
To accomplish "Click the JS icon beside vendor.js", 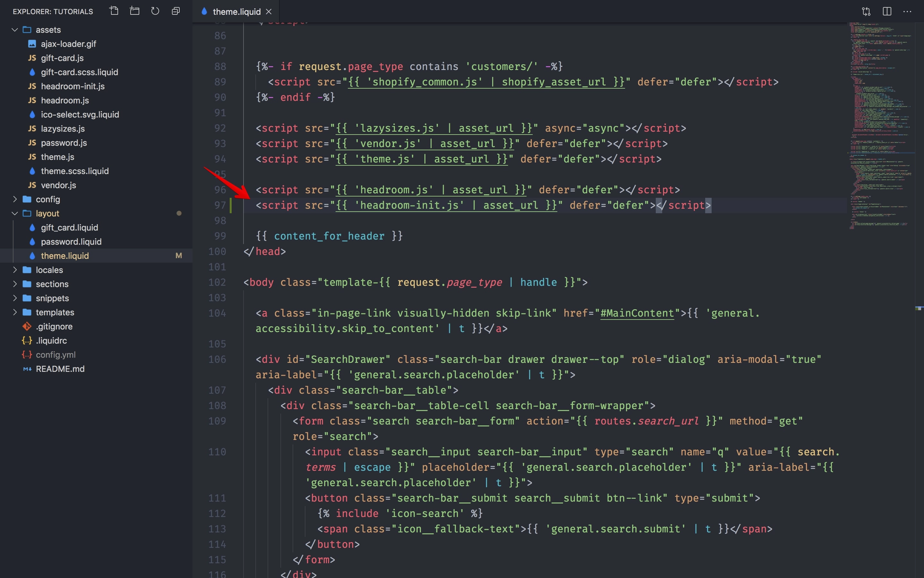I will pyautogui.click(x=32, y=185).
